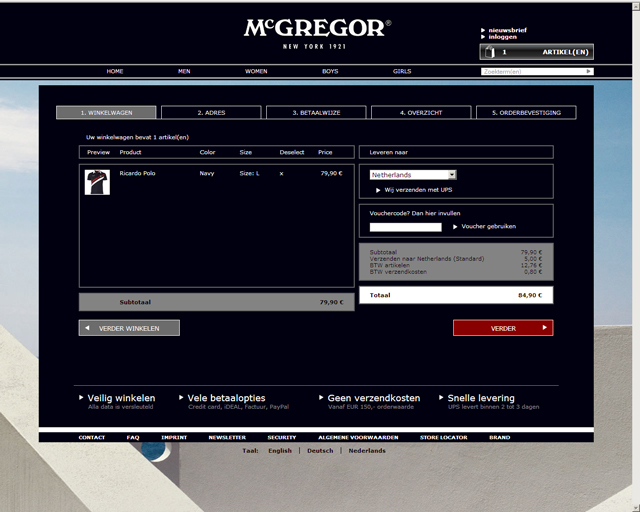
Task: Click the McGregor New York logo
Action: (x=317, y=34)
